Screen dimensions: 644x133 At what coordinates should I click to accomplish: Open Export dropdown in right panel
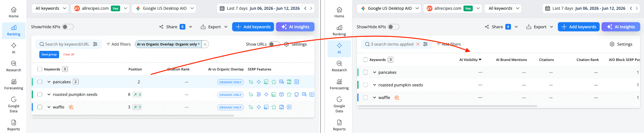pyautogui.click(x=540, y=27)
